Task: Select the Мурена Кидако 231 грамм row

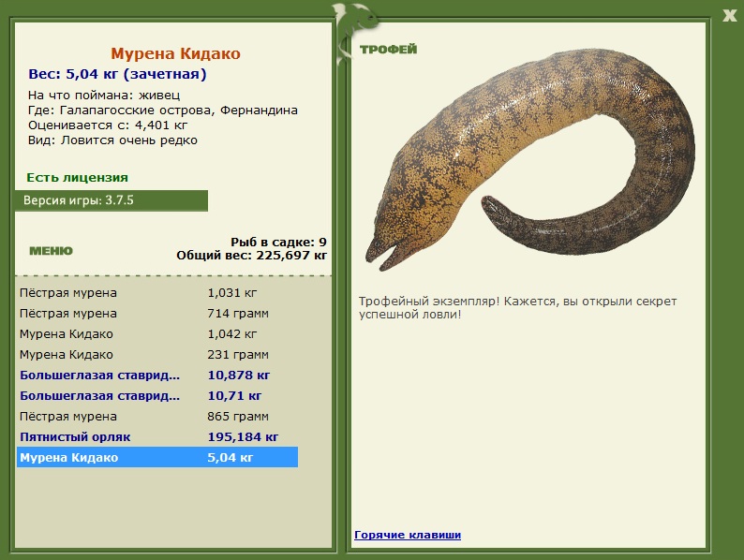Action: pyautogui.click(x=157, y=355)
